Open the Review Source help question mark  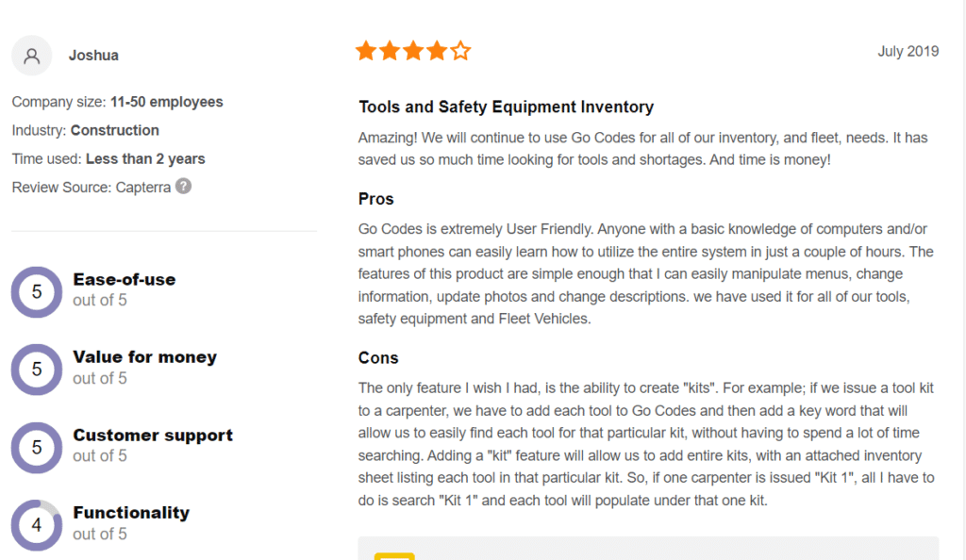[183, 186]
